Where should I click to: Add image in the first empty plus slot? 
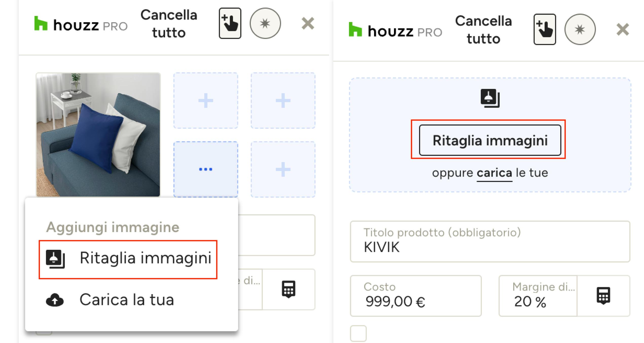click(x=206, y=101)
